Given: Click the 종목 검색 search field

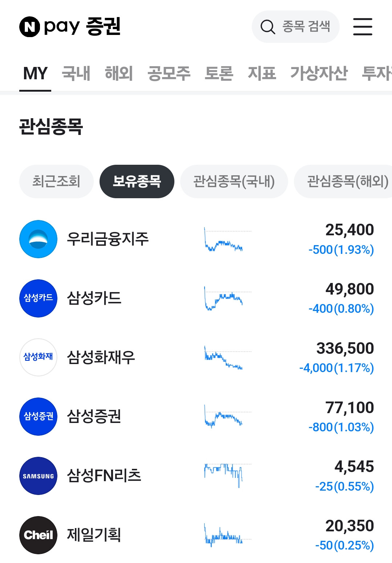Looking at the screenshot, I should tap(296, 27).
